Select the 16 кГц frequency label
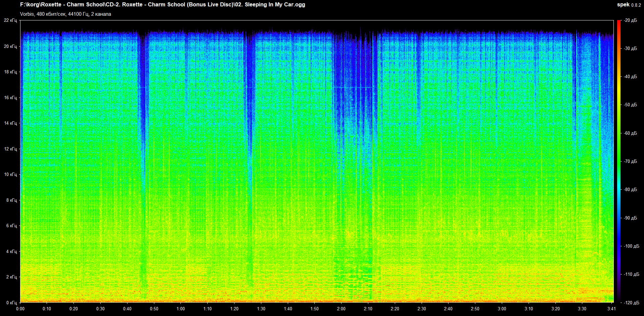Screen dimensions: 644x316 click(x=10, y=98)
